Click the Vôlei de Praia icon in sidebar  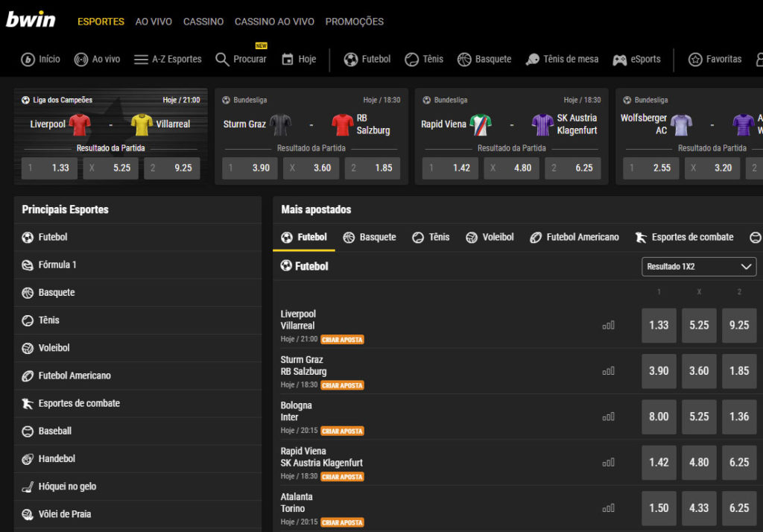[x=28, y=514]
